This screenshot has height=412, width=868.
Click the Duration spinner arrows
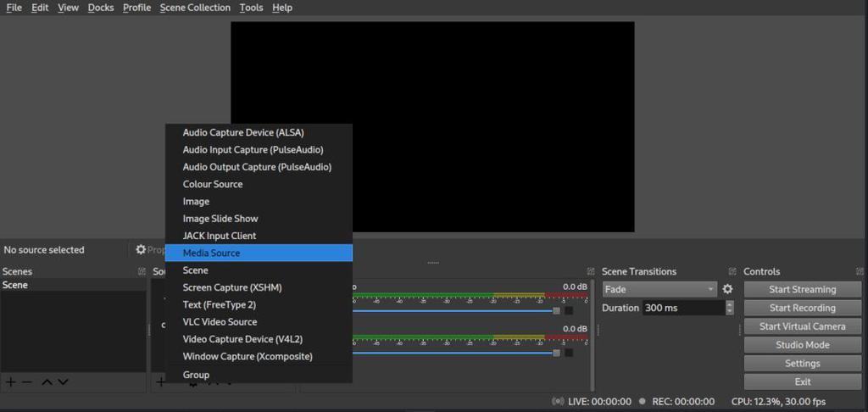[x=730, y=308]
